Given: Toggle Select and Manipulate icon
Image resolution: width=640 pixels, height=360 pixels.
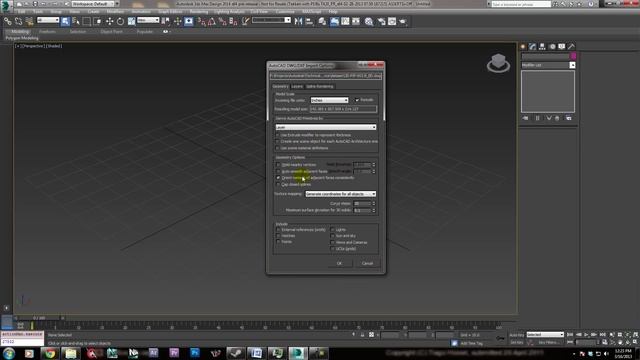Looking at the screenshot, I should [x=178, y=21].
